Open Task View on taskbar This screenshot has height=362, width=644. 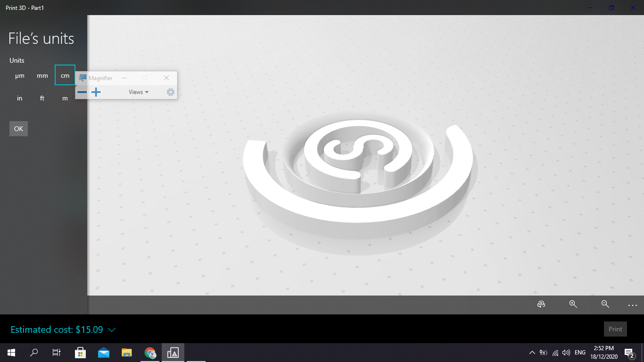(57, 353)
